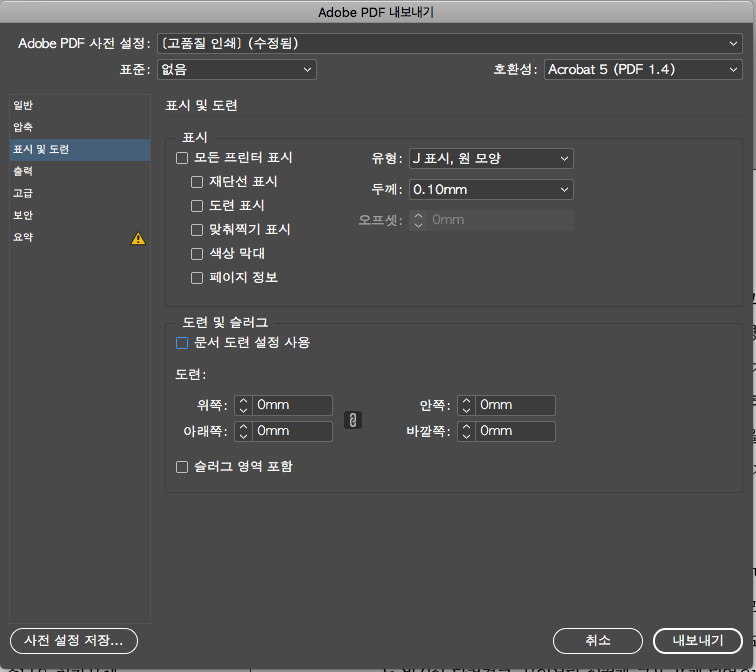Open 출력 section in sidebar

coord(80,171)
